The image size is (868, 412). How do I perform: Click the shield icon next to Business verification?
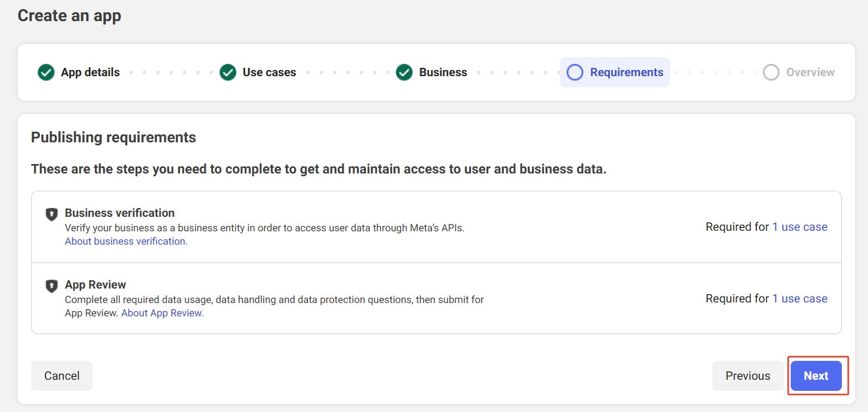click(x=51, y=214)
